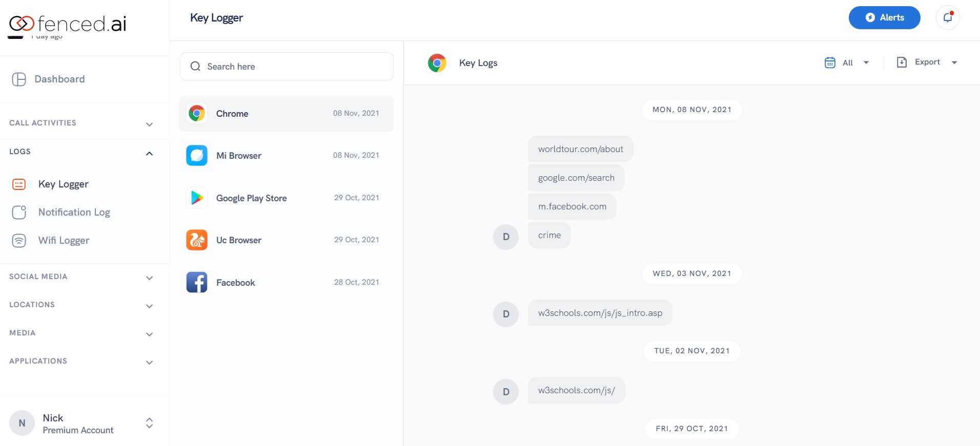Expand the Locations section

149,306
